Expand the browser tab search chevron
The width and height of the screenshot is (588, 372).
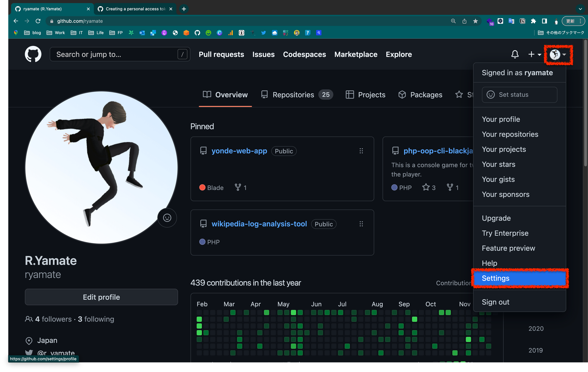point(580,9)
